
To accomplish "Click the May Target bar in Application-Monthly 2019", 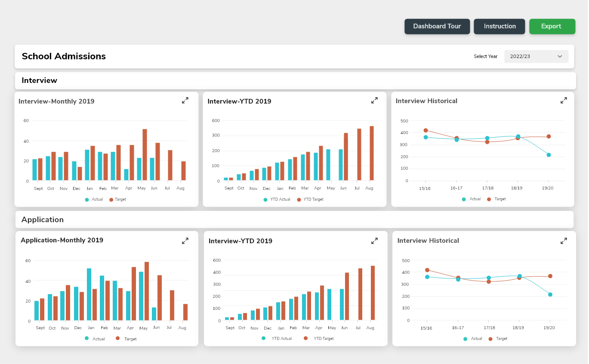I will 147,291.
